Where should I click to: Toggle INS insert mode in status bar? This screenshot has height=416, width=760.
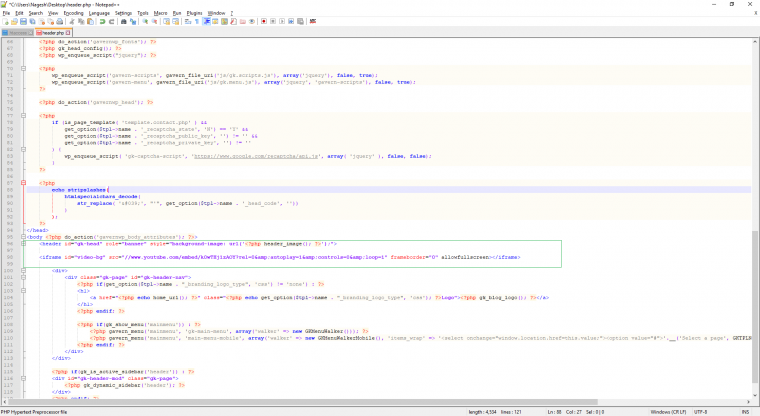[x=744, y=411]
